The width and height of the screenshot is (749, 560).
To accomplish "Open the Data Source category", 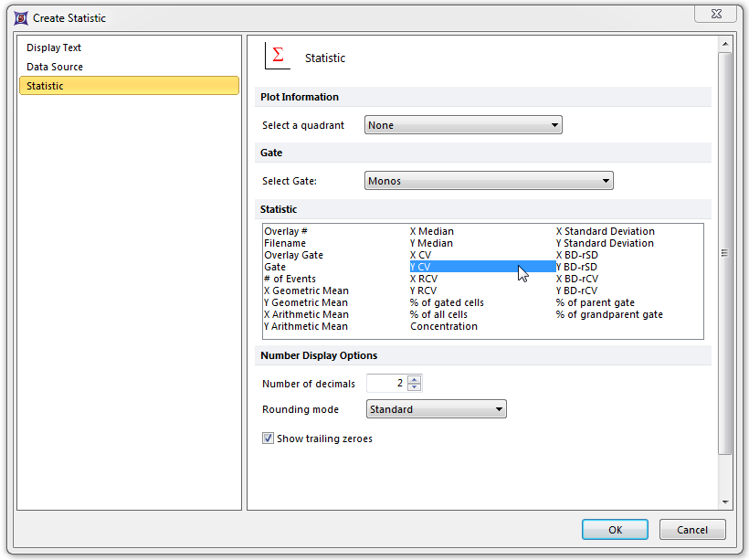I will pos(55,67).
